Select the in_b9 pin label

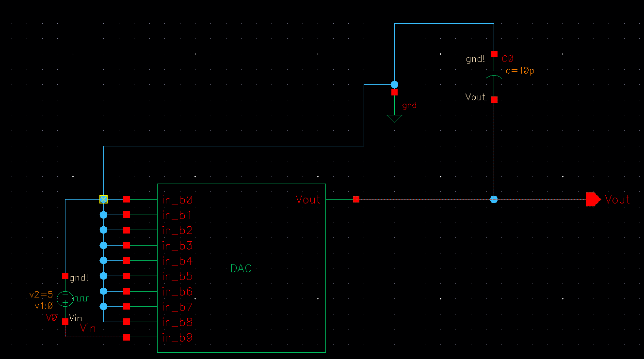(x=177, y=338)
